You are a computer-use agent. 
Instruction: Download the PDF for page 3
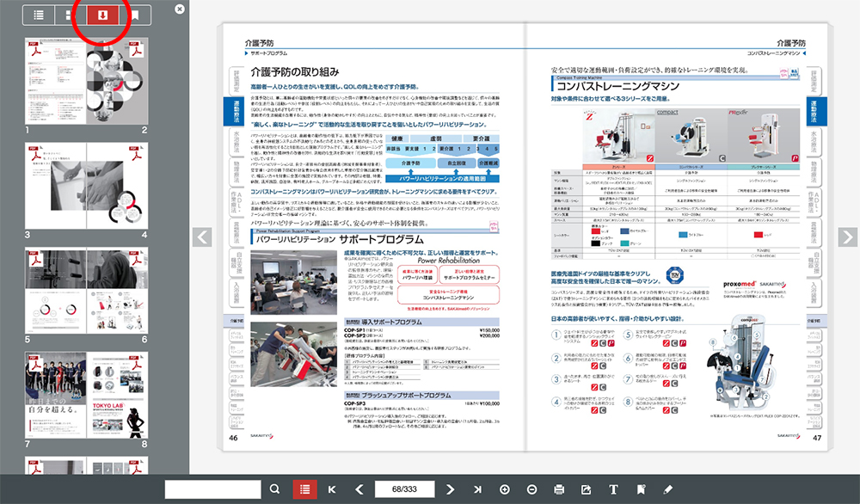coord(35,154)
